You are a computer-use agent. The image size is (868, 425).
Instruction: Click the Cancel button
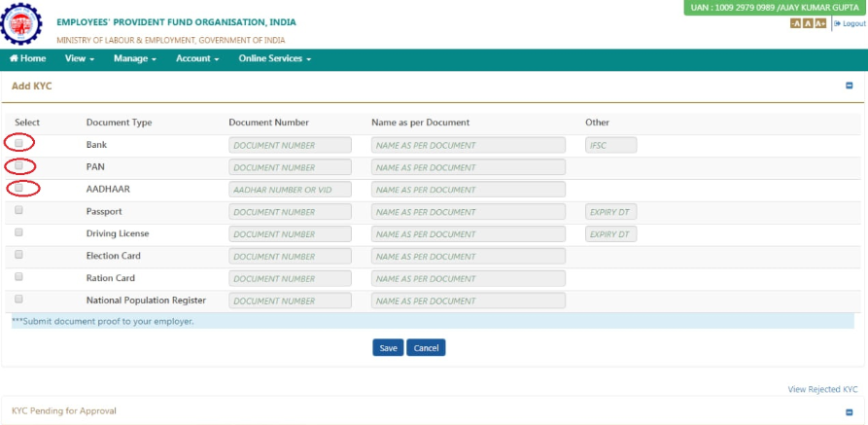click(x=426, y=348)
